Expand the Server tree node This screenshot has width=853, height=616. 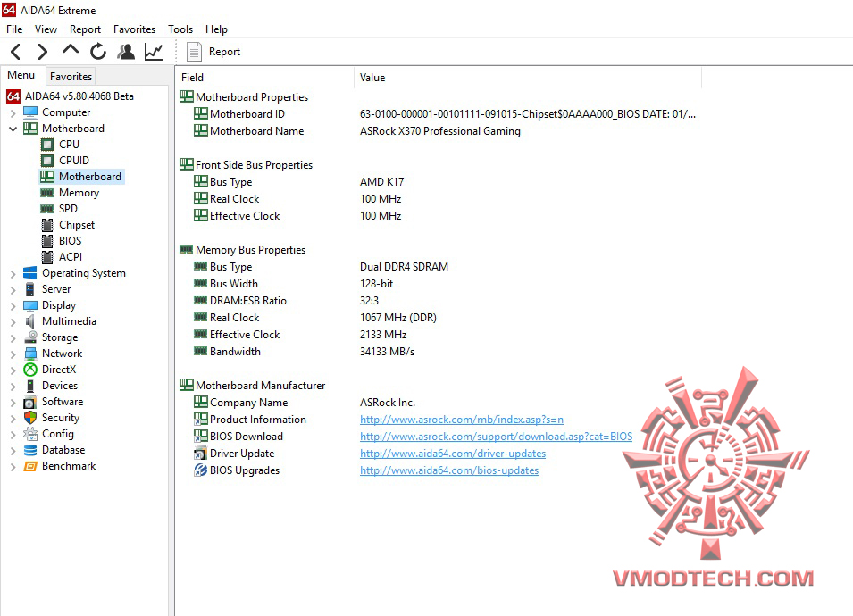pos(13,290)
